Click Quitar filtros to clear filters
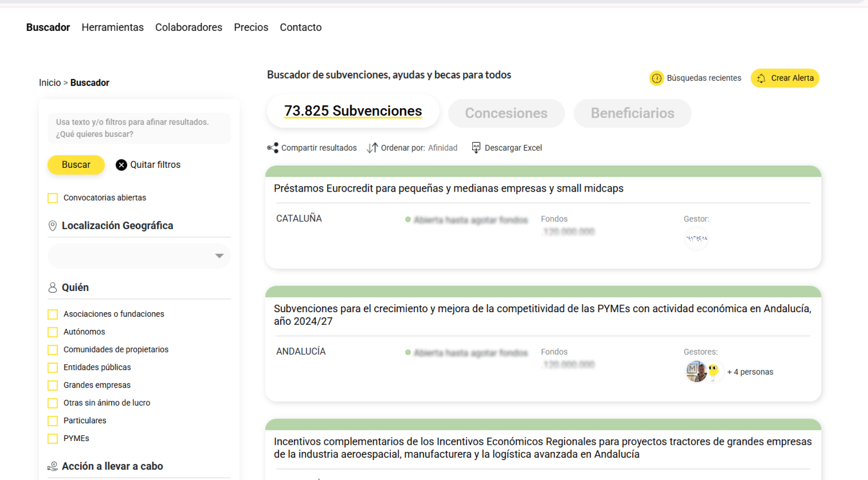This screenshot has width=868, height=480. point(148,165)
